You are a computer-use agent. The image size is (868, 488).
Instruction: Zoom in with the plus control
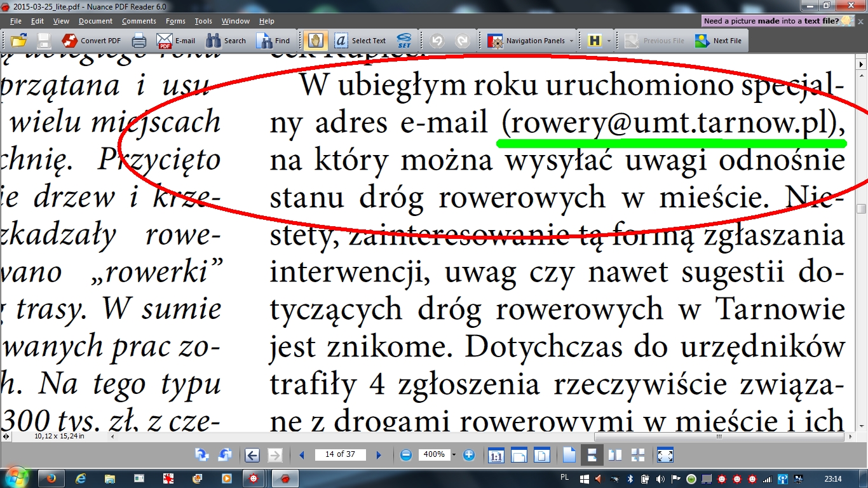point(468,455)
